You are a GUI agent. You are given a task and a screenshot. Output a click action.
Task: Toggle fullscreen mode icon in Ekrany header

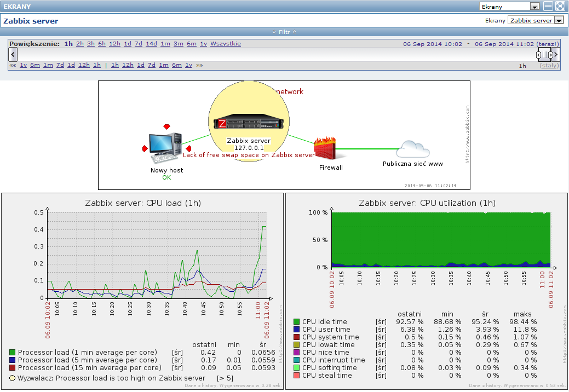coord(560,6)
